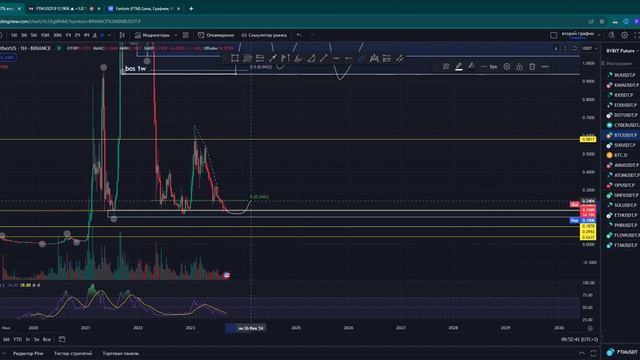This screenshot has height=360, width=640.
Task: Select KAVAUSDT.P in the watchlist
Action: coord(621,85)
